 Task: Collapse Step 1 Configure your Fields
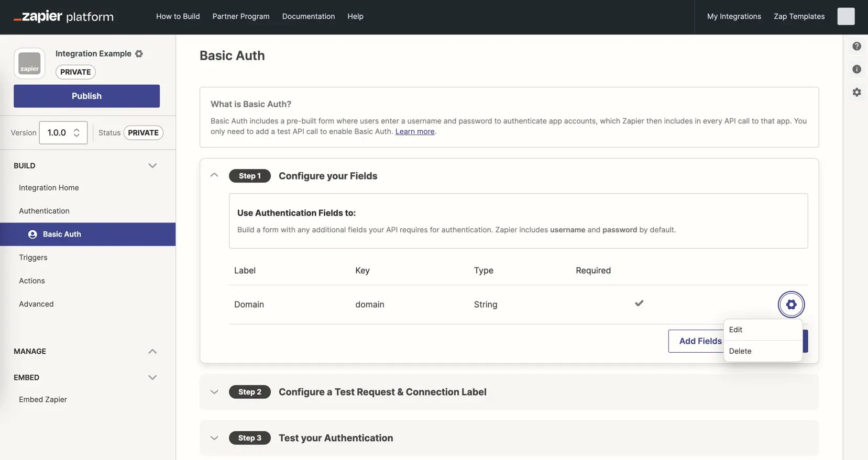point(214,175)
